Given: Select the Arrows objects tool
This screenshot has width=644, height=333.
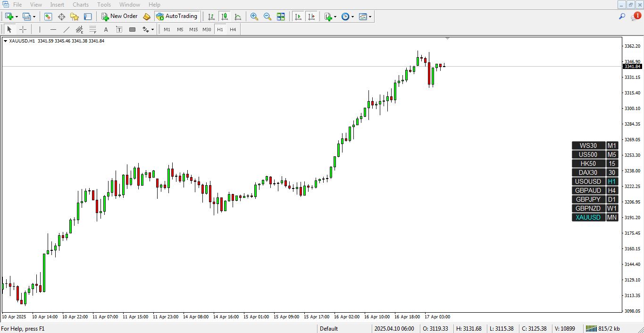Looking at the screenshot, I should click(146, 29).
